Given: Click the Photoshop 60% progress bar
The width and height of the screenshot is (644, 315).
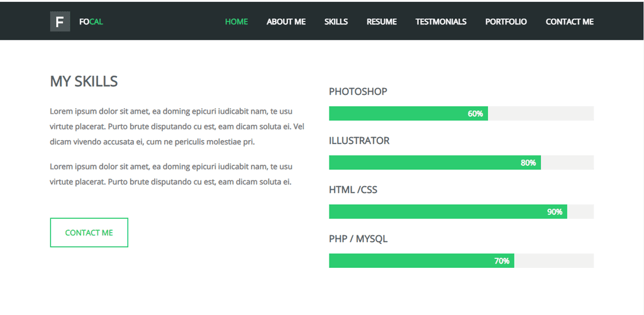Looking at the screenshot, I should pyautogui.click(x=461, y=113).
